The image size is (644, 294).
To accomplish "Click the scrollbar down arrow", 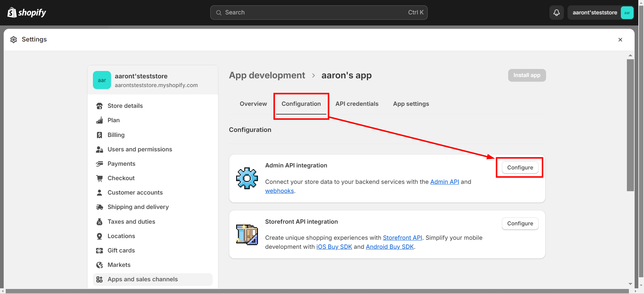I will pyautogui.click(x=630, y=284).
